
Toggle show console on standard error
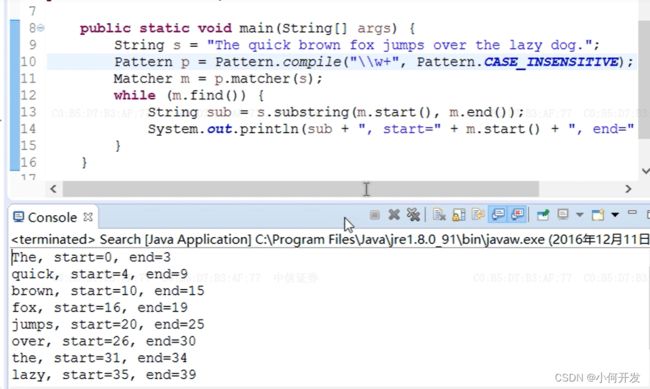(518, 214)
